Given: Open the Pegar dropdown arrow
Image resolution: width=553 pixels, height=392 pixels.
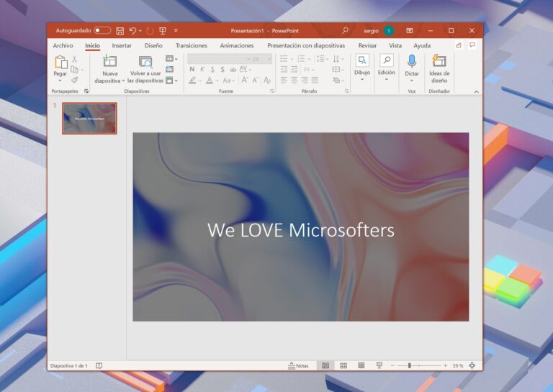Looking at the screenshot, I should 60,81.
